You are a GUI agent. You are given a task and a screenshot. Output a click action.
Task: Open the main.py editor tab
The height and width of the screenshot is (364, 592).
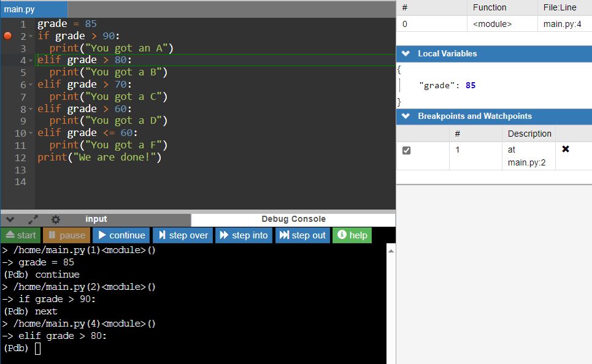(x=20, y=9)
